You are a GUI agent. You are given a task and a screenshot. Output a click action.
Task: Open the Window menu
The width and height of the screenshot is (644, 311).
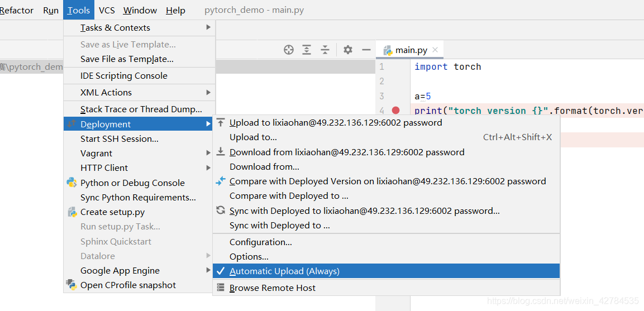tap(140, 10)
